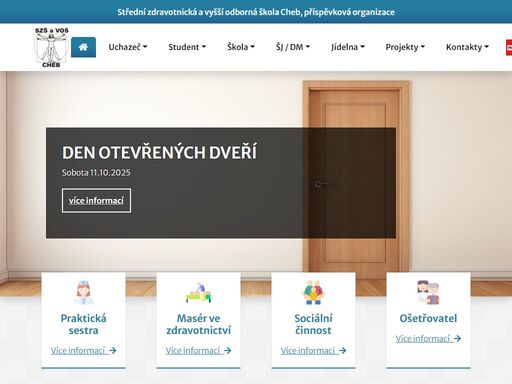Expand the Kontakty dropdown menu
This screenshot has width=512, height=384.
pyautogui.click(x=467, y=47)
